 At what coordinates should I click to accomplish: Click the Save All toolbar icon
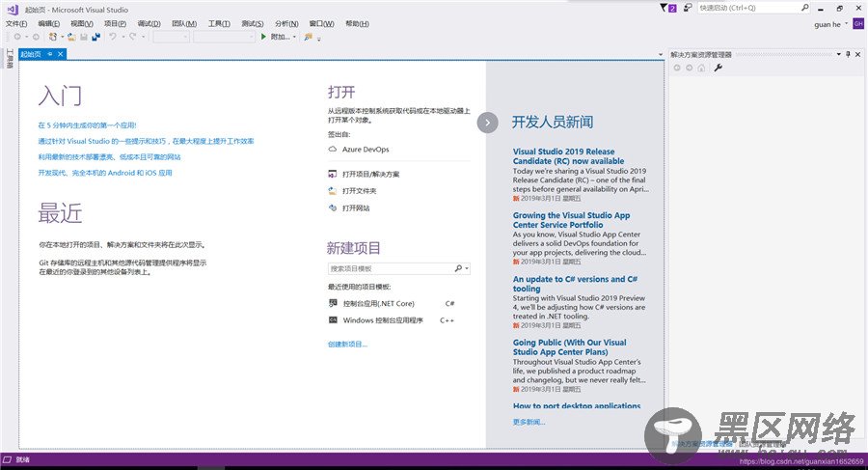coord(95,37)
